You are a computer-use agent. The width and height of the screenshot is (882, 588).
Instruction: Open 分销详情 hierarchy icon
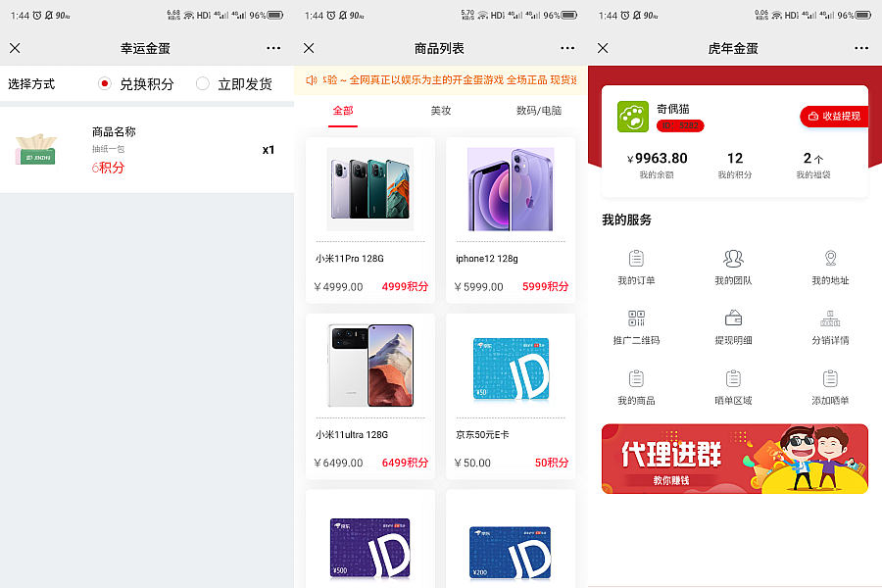tap(830, 318)
